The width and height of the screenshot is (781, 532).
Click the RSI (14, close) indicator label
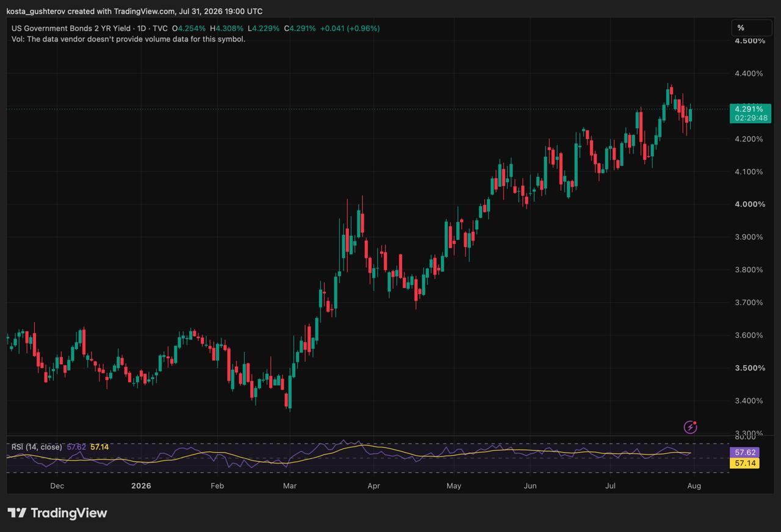pyautogui.click(x=37, y=447)
